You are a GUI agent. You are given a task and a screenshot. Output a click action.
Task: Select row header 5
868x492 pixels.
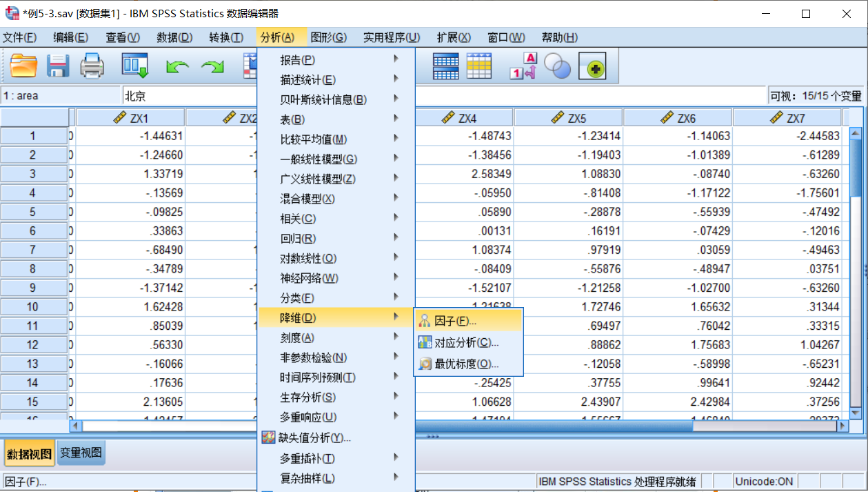[33, 212]
